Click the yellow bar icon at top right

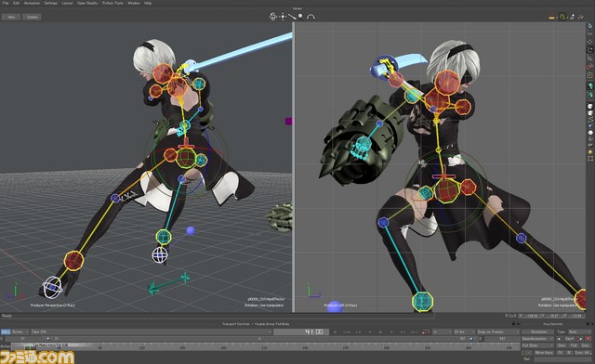[x=552, y=17]
